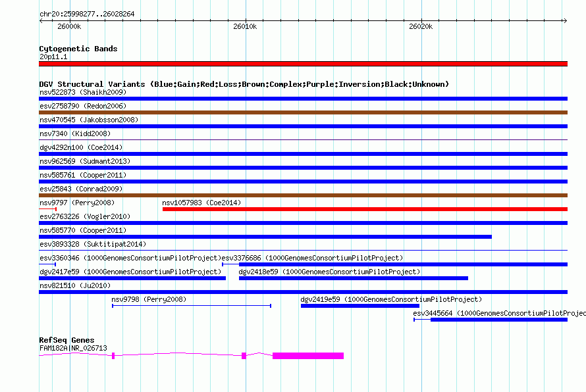Open variant nsv585770 (Cooper2011) label
Image resolution: width=586 pixels, height=392 pixels.
pos(83,230)
